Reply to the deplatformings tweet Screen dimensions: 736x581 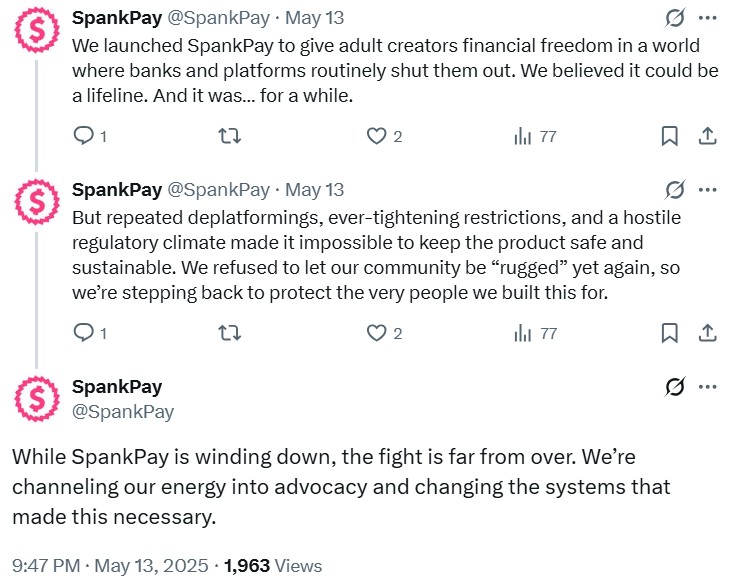pyautogui.click(x=85, y=333)
